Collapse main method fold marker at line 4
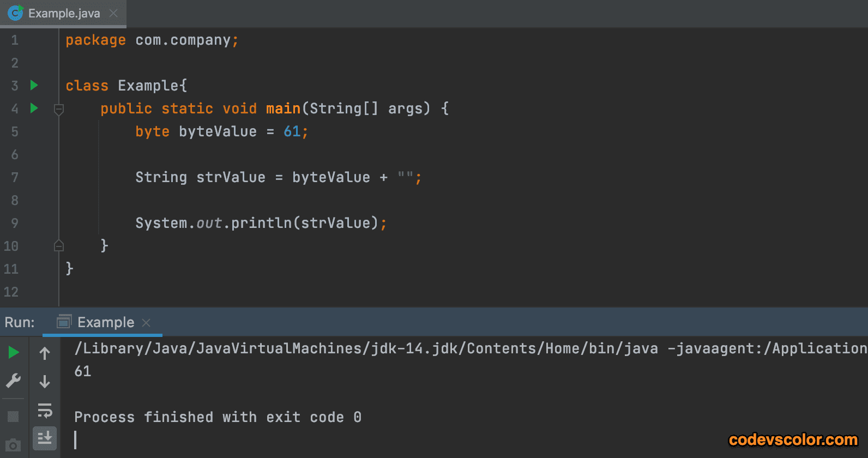 click(59, 110)
